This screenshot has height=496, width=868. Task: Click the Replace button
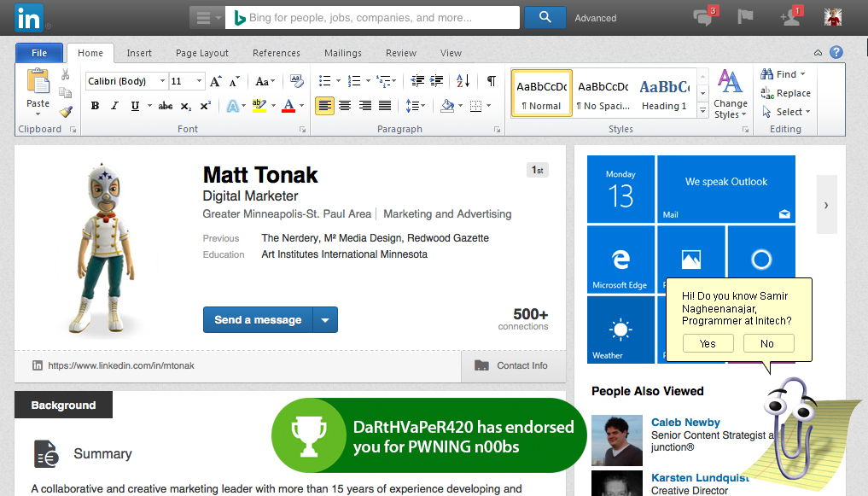click(x=785, y=93)
